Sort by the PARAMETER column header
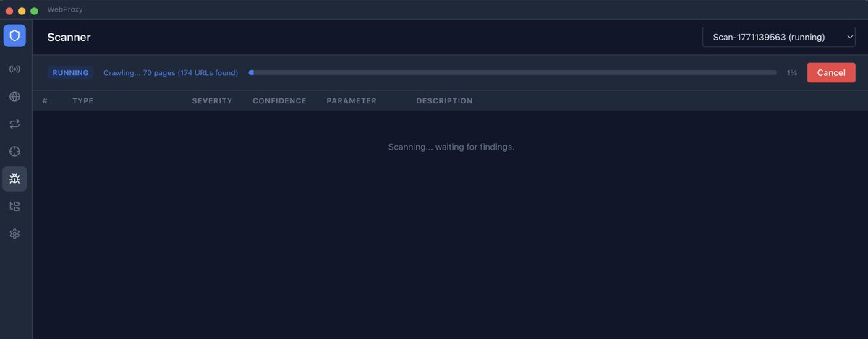The width and height of the screenshot is (868, 339). [352, 100]
